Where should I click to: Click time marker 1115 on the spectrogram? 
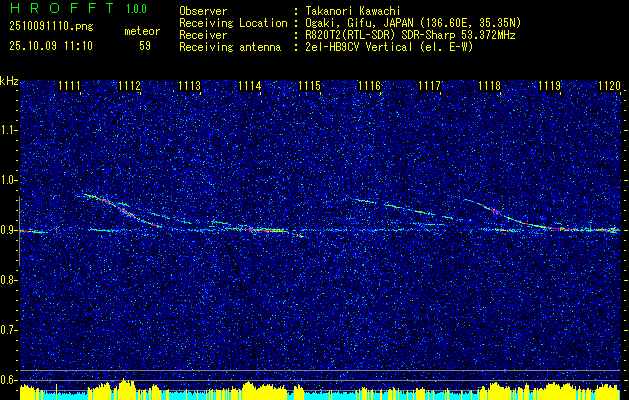[310, 85]
